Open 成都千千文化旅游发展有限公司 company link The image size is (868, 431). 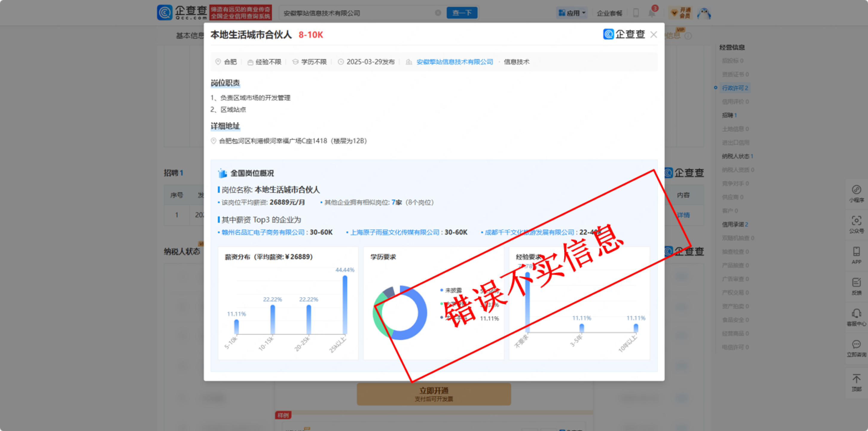coord(529,232)
